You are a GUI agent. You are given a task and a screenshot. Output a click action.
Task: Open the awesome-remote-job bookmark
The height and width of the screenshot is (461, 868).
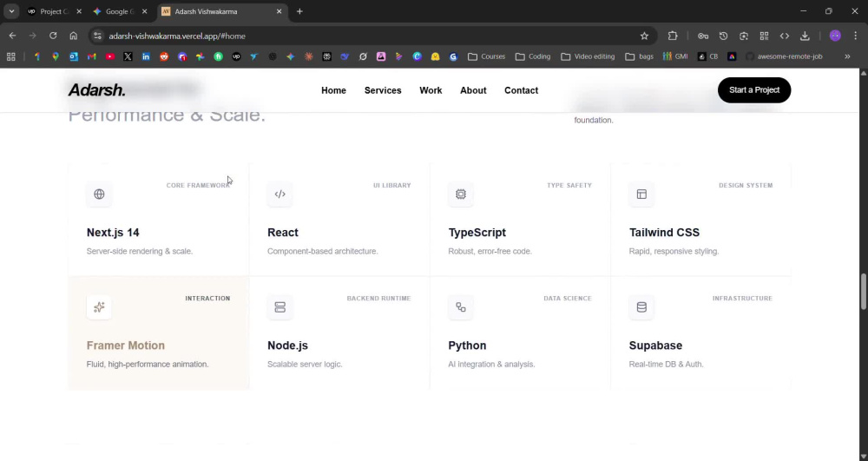coord(784,56)
